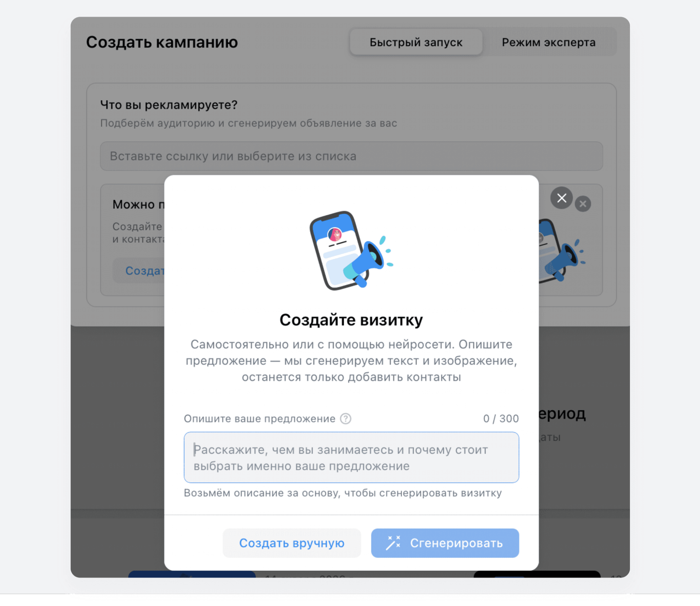Click the Возьмём описание за основу hint text
Screen dimensions: 700x606
343,493
